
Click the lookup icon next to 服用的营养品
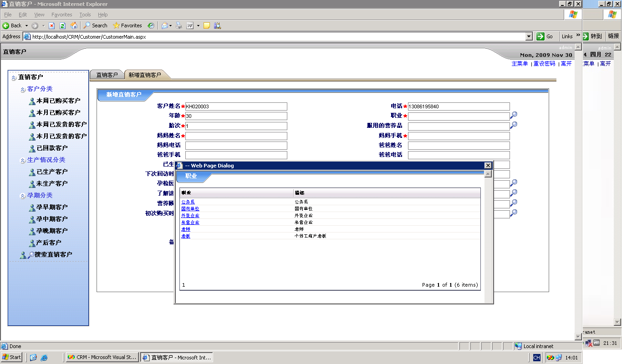point(513,125)
